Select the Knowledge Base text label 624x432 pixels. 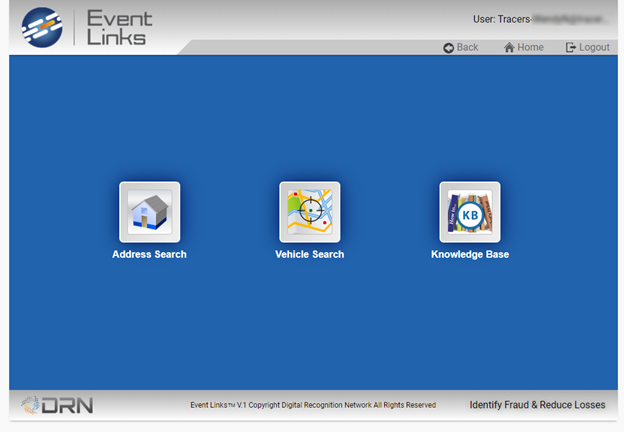click(469, 255)
